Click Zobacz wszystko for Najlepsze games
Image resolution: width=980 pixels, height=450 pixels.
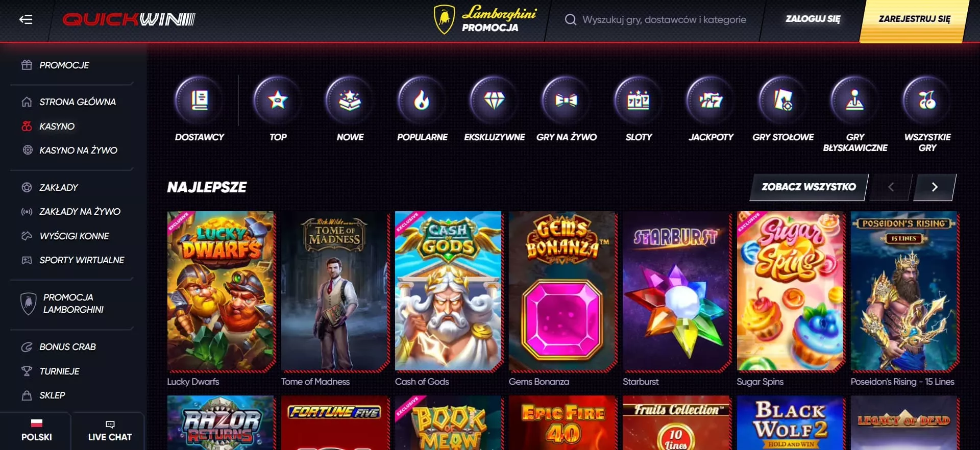[809, 187]
